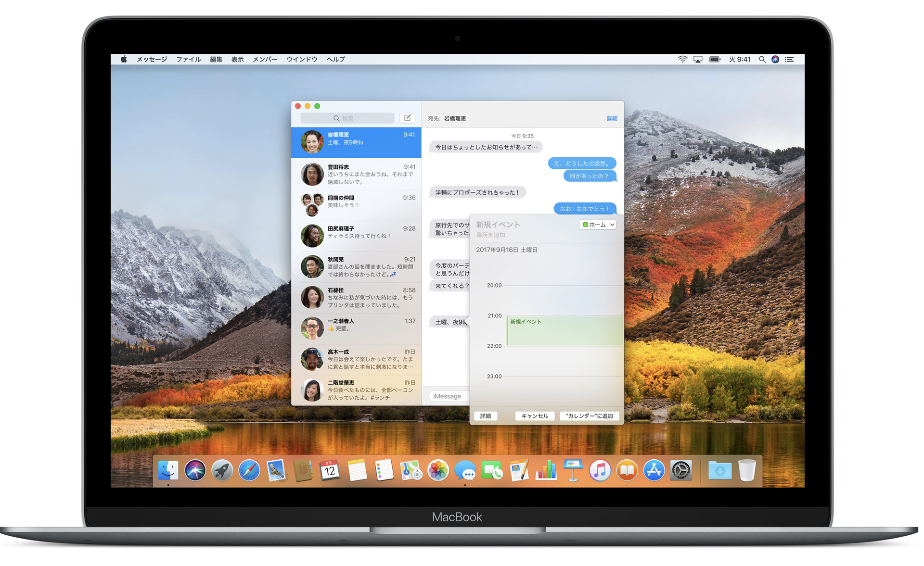This screenshot has height=566, width=924.
Task: Select conversation with 二階堂華恵
Action: (356, 390)
